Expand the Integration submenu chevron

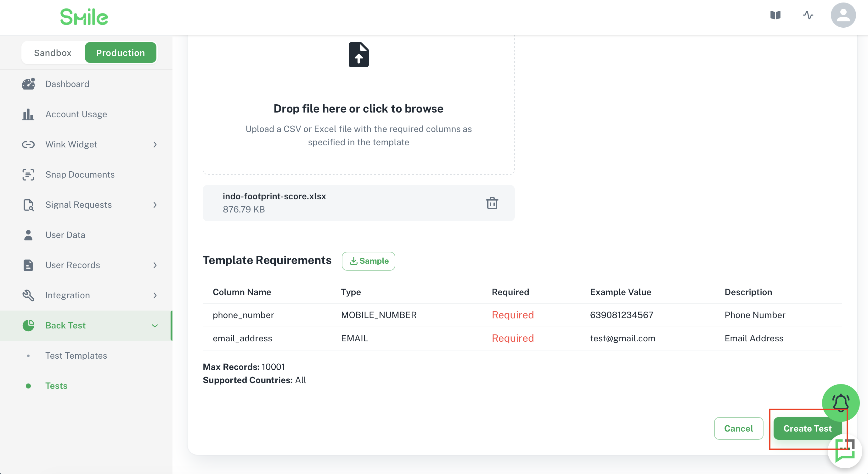pyautogui.click(x=155, y=295)
